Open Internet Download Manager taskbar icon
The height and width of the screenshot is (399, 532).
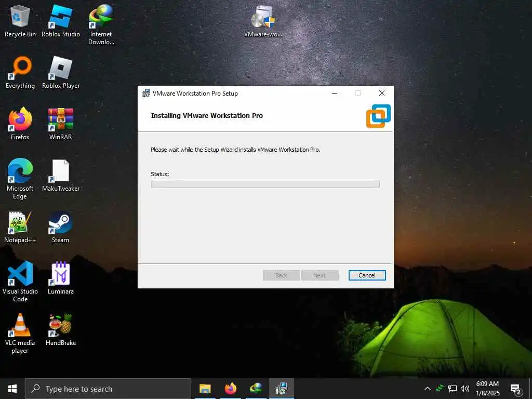click(x=256, y=389)
